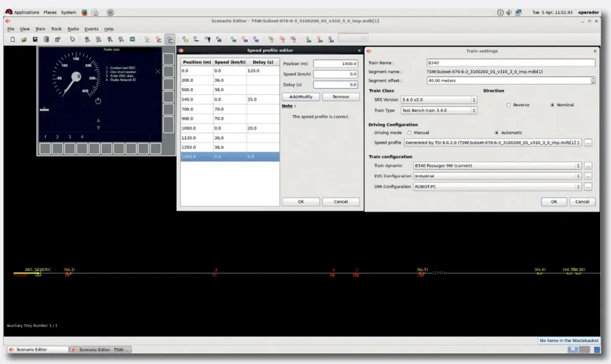The image size is (611, 364).
Task: Click the Open folder toolbar icon
Action: tap(24, 39)
